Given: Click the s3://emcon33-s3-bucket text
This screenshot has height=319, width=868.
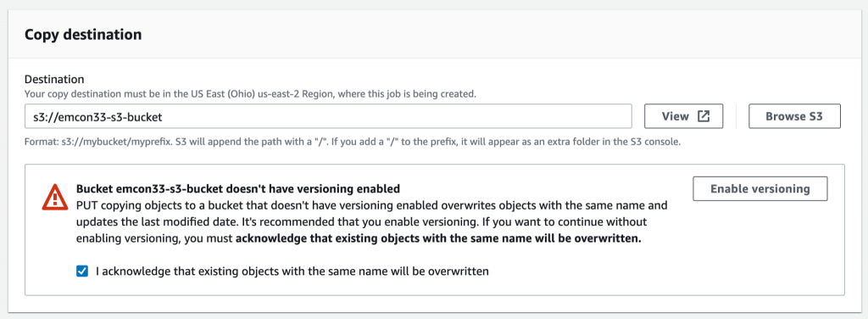Looking at the screenshot, I should tap(98, 117).
